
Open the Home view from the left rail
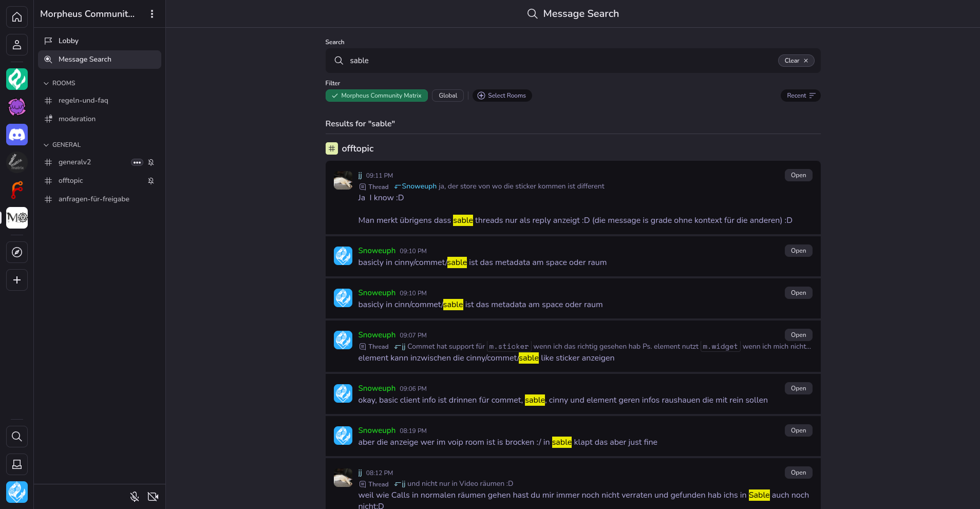(x=17, y=17)
